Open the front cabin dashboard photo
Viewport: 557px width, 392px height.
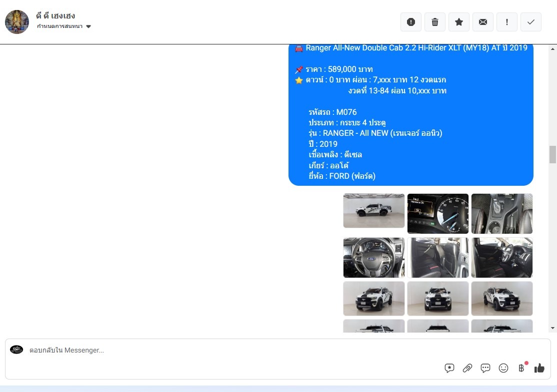(501, 258)
